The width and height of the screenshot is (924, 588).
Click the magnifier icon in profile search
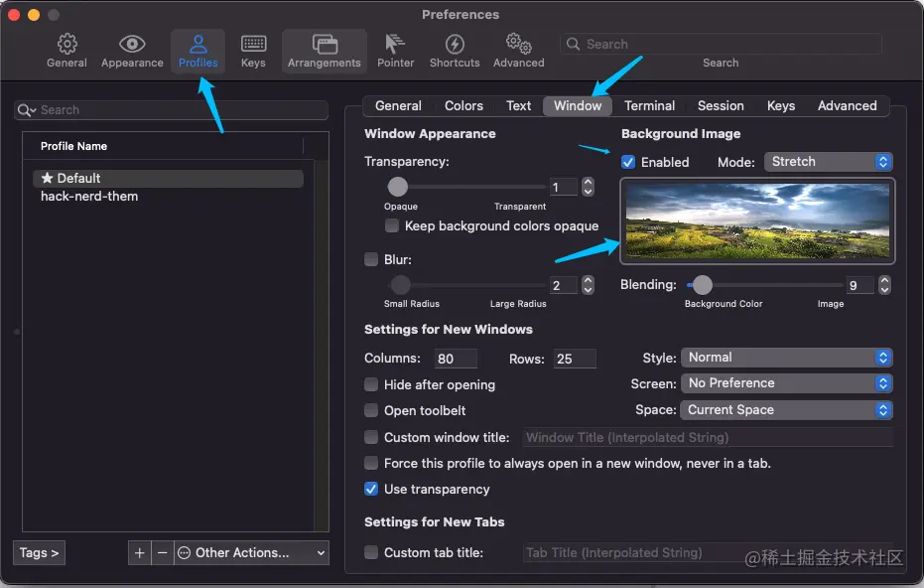pyautogui.click(x=25, y=110)
